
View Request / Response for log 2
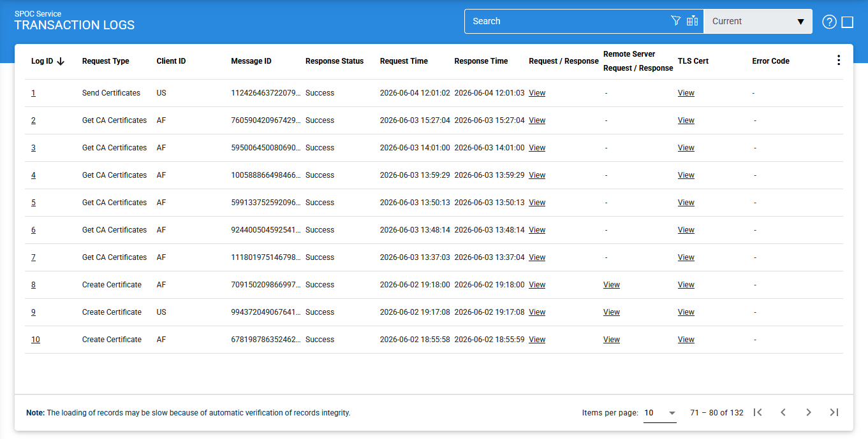[537, 120]
